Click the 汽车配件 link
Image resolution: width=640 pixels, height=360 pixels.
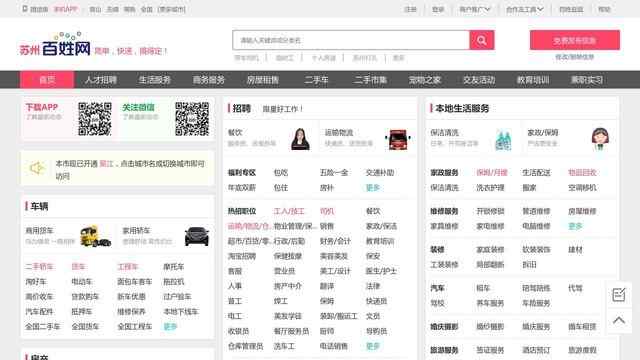[39, 311]
